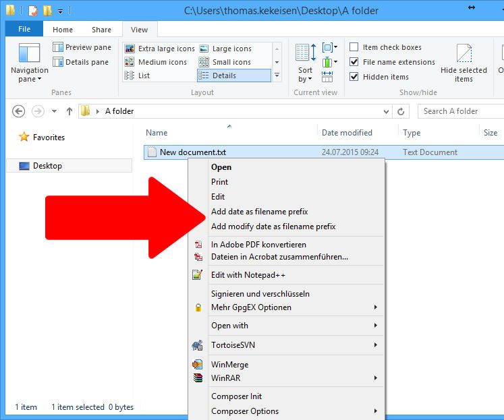The height and width of the screenshot is (420, 504).
Task: Open recent locations dropdown
Action: coord(55,111)
